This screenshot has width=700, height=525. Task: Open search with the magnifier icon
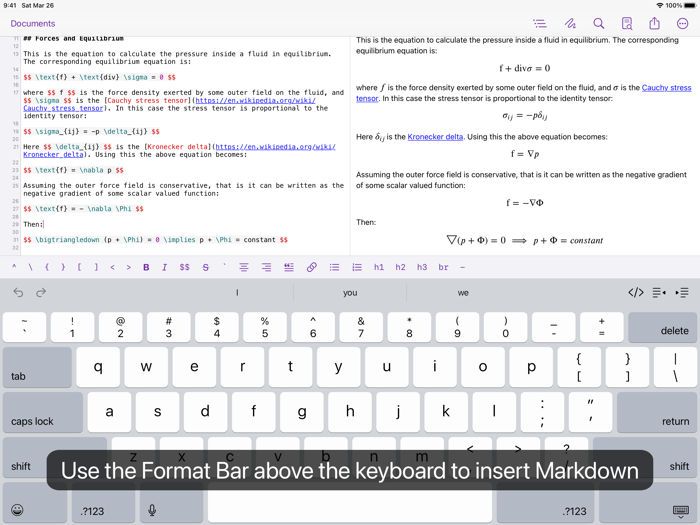point(599,23)
